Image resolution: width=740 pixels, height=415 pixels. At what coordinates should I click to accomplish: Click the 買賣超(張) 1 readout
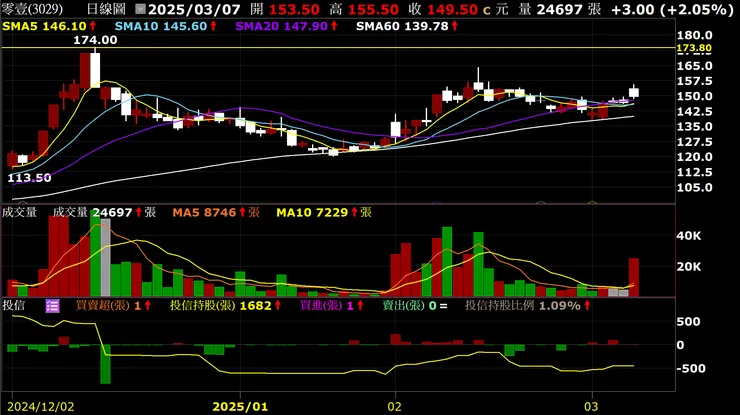[113, 305]
